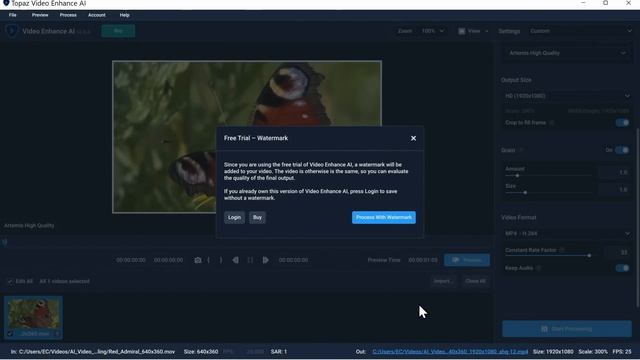Screen dimensions: 640x360
Task: Click the Import button
Action: pyautogui.click(x=443, y=281)
